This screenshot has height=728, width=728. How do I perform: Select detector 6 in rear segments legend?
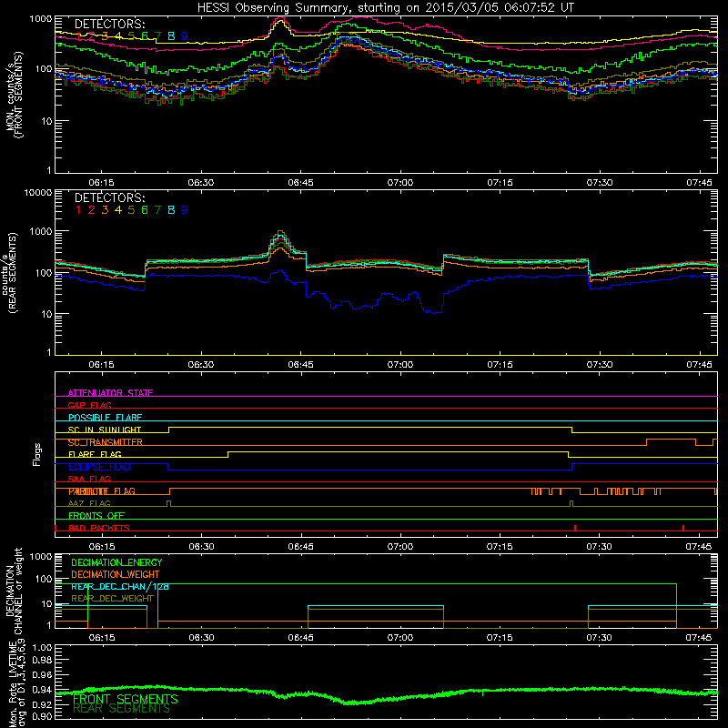click(x=145, y=210)
